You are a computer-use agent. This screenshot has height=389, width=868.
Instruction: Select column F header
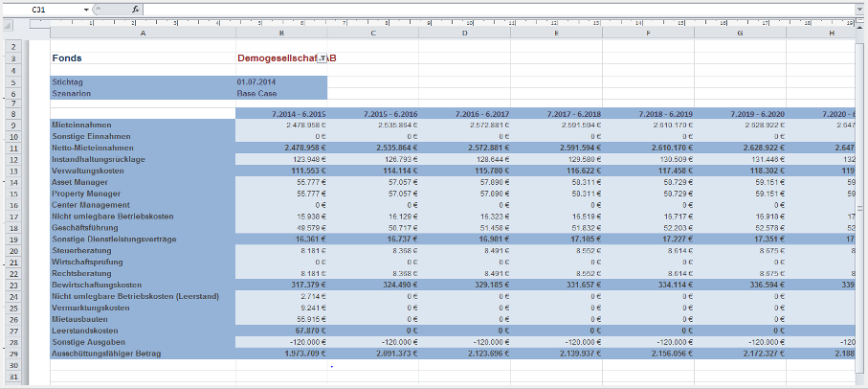648,34
